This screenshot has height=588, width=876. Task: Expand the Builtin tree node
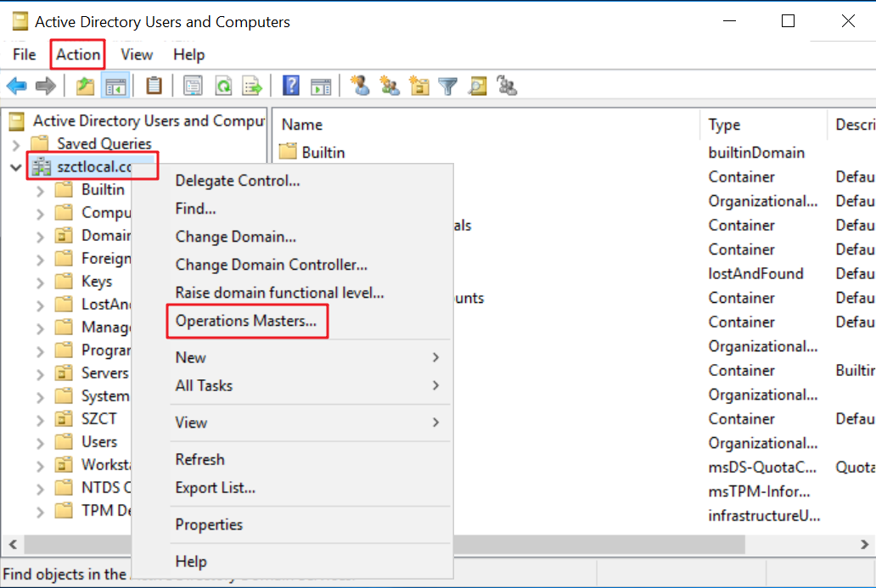coord(40,190)
